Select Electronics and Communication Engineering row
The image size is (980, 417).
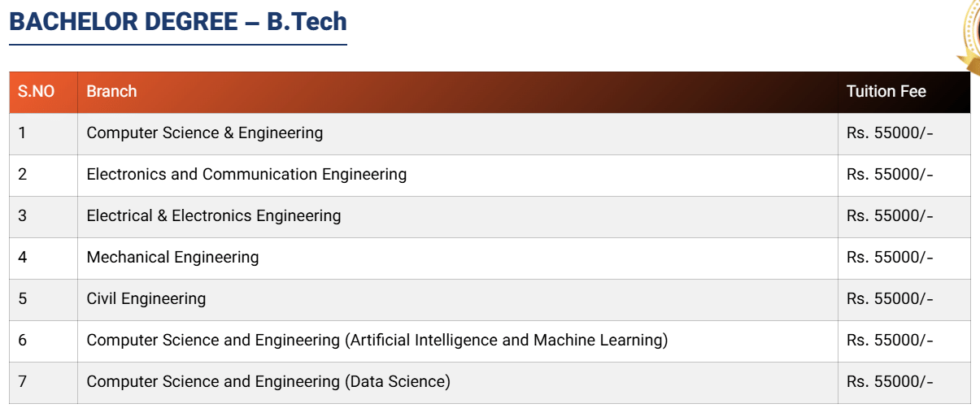coord(246,175)
